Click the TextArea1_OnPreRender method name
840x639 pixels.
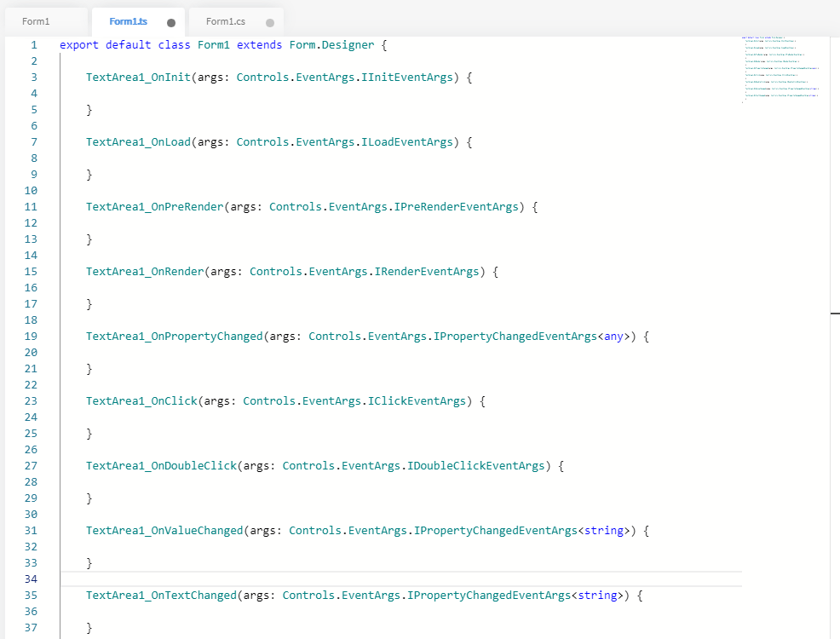[x=154, y=206]
